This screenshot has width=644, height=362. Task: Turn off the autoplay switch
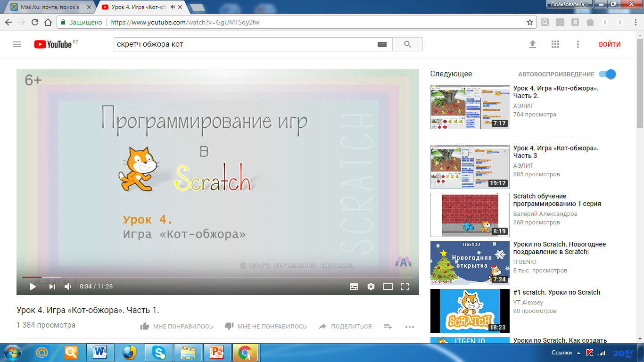607,74
